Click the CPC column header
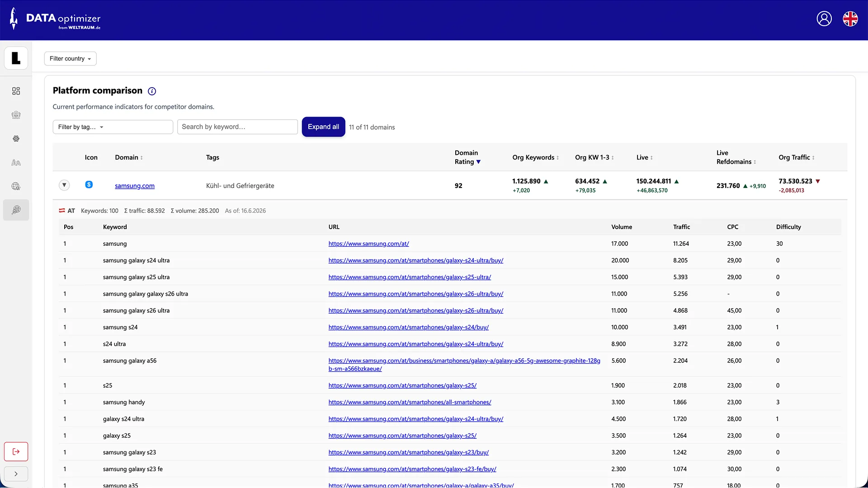 point(732,227)
